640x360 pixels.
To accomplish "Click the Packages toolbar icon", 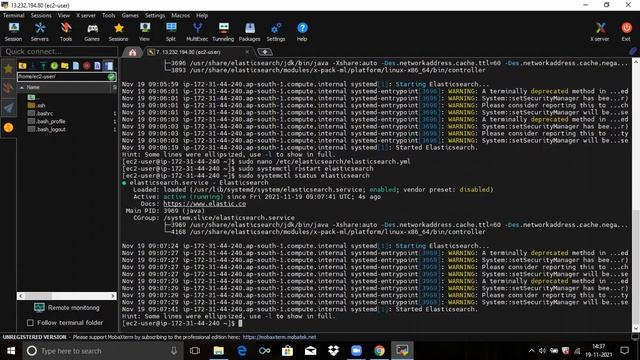I will [249, 32].
